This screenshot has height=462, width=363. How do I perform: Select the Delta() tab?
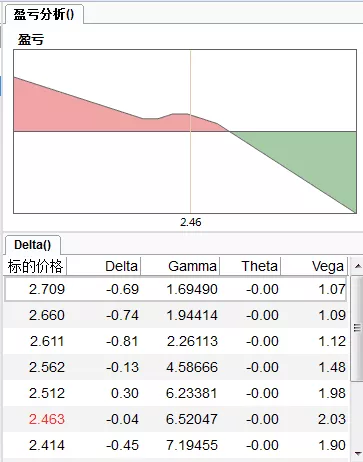(33, 245)
